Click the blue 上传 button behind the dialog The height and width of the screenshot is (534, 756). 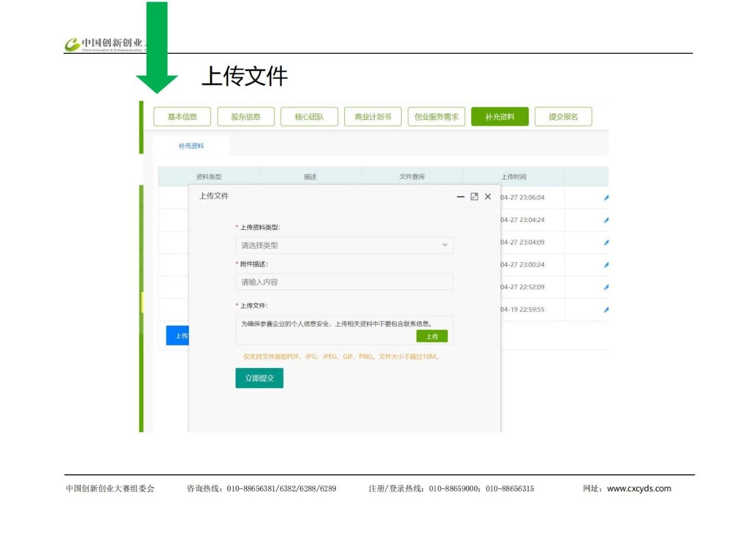[x=178, y=336]
